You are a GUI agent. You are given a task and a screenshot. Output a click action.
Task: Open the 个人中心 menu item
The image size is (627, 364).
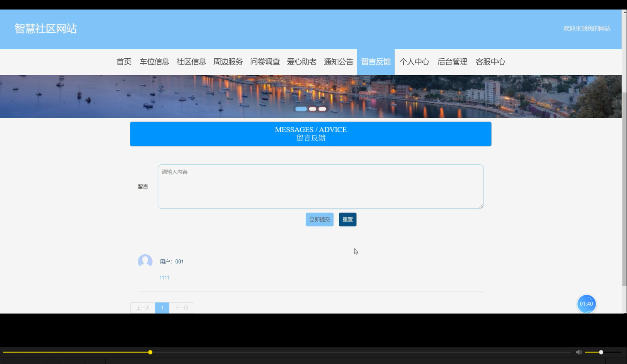(x=415, y=62)
